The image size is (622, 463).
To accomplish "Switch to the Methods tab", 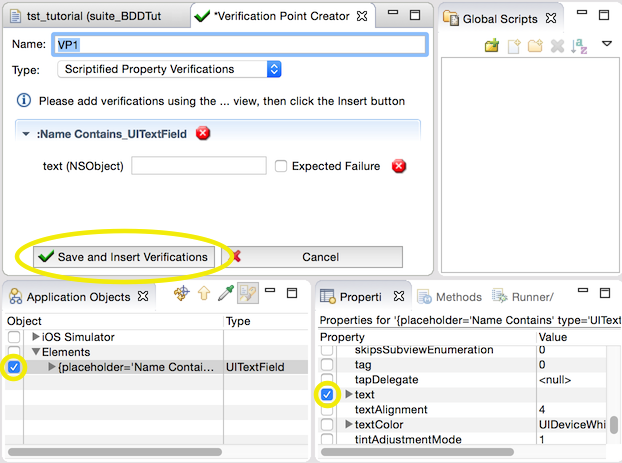I will coord(449,297).
